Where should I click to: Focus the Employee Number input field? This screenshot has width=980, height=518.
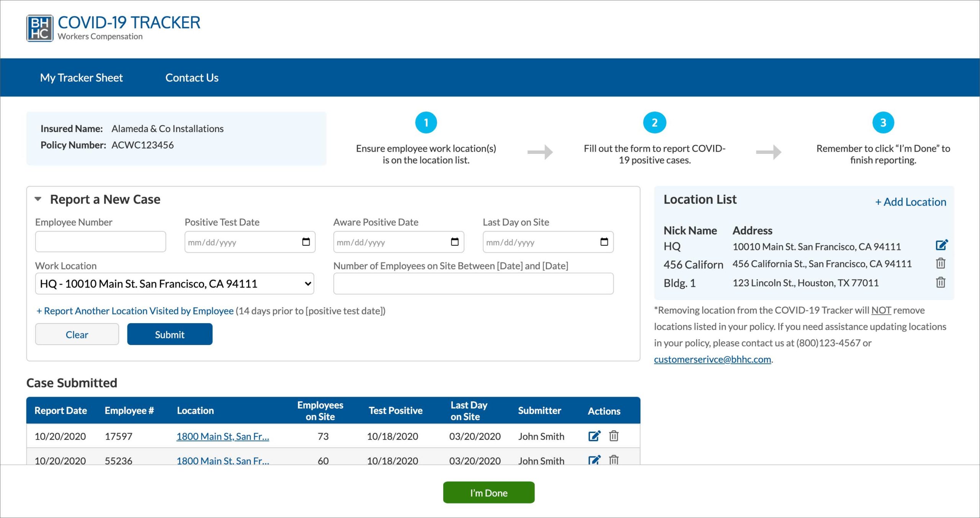pyautogui.click(x=101, y=242)
